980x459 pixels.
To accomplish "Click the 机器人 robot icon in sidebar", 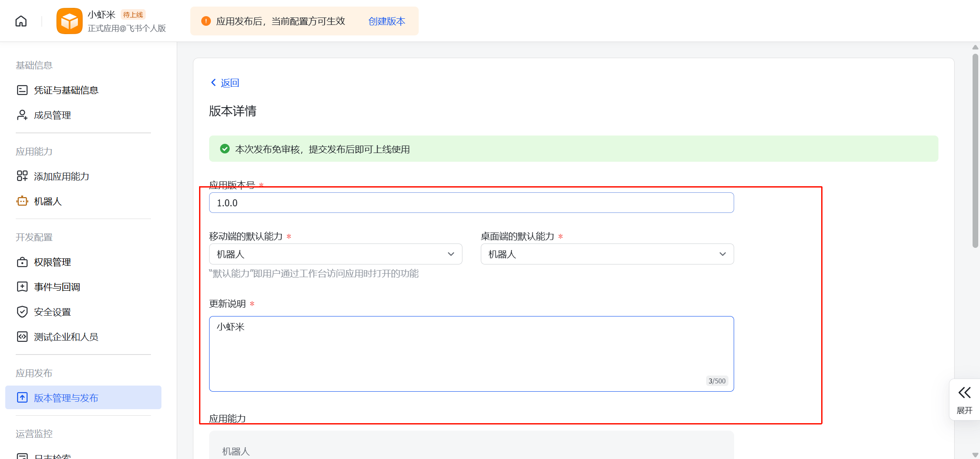I will 22,201.
